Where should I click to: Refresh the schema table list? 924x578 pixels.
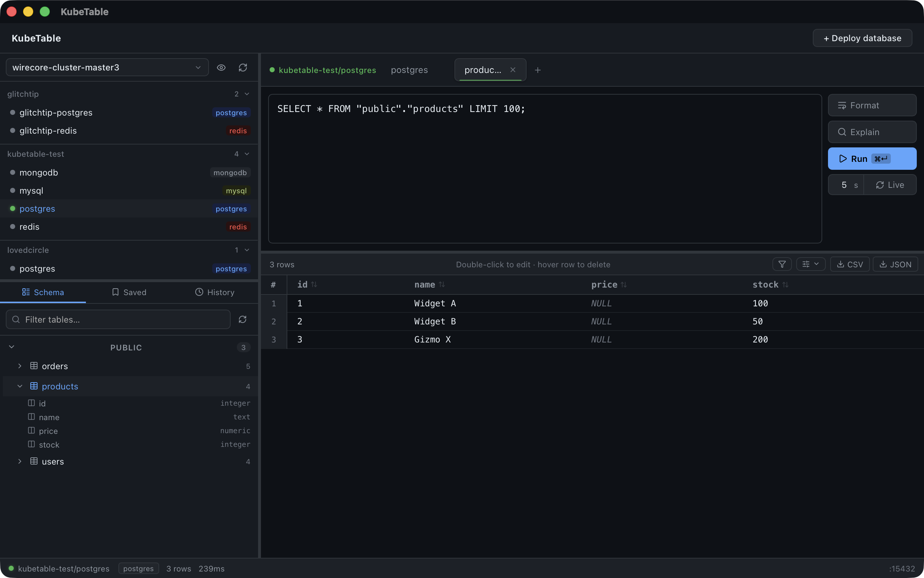243,319
